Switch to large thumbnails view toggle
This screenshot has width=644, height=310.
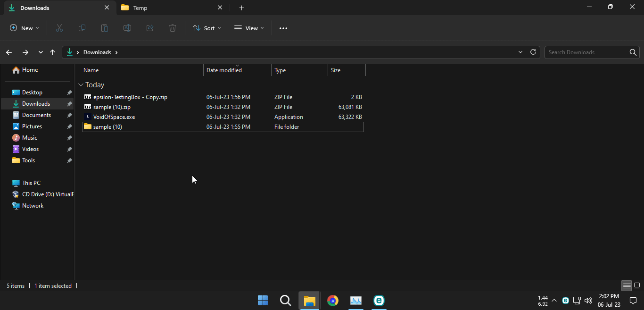point(637,286)
